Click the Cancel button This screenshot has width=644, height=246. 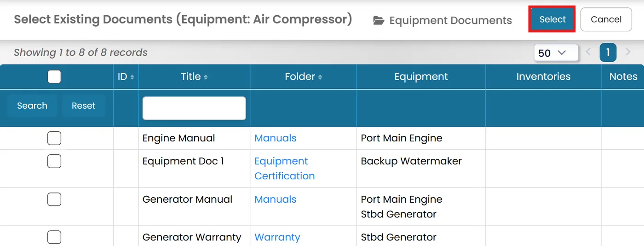pos(606,19)
